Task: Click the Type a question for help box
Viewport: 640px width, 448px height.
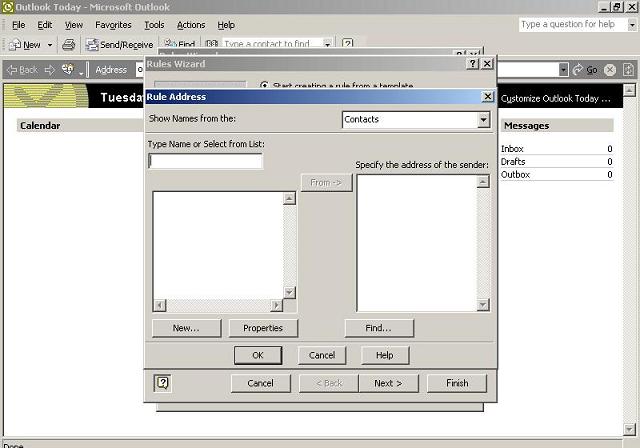Action: click(x=573, y=24)
